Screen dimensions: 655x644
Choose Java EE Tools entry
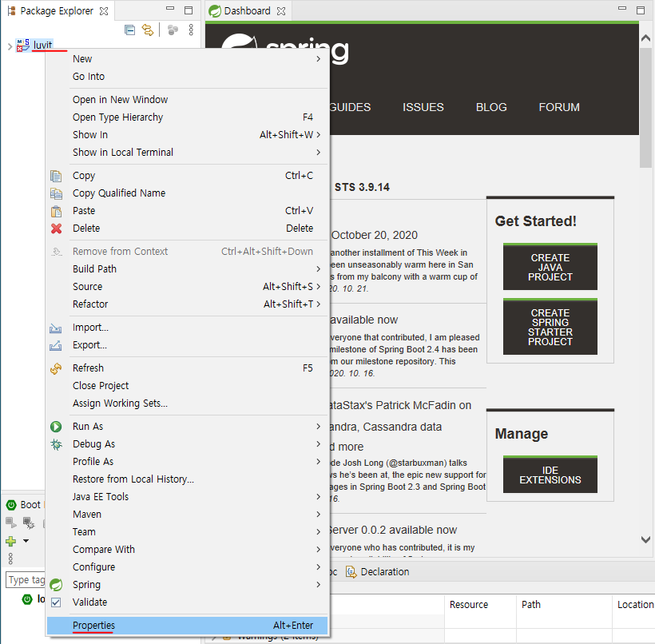(x=187, y=497)
